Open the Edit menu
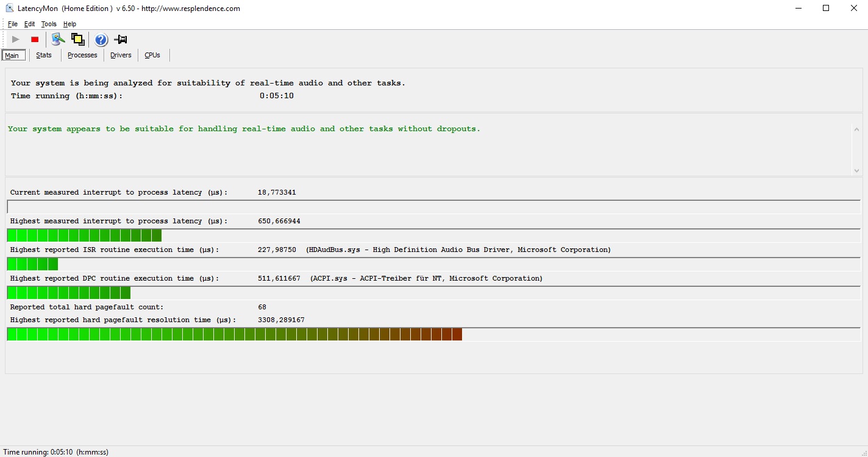 (29, 24)
